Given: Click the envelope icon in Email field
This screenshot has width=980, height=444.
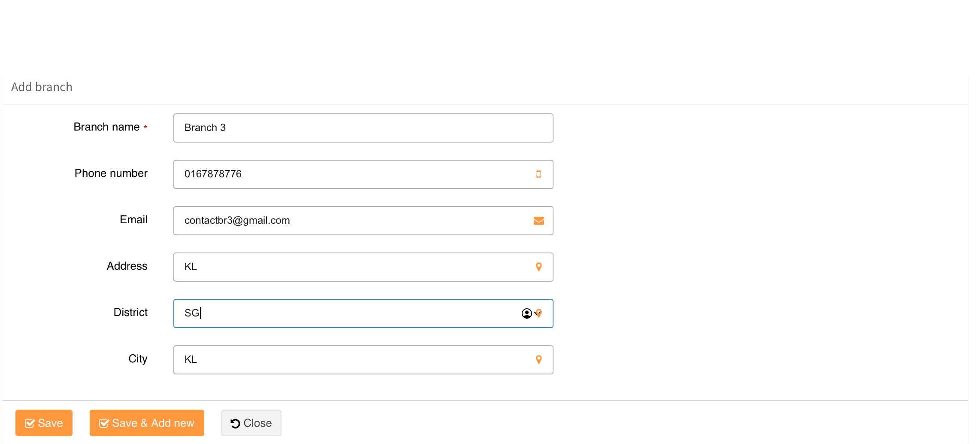Looking at the screenshot, I should (x=538, y=221).
